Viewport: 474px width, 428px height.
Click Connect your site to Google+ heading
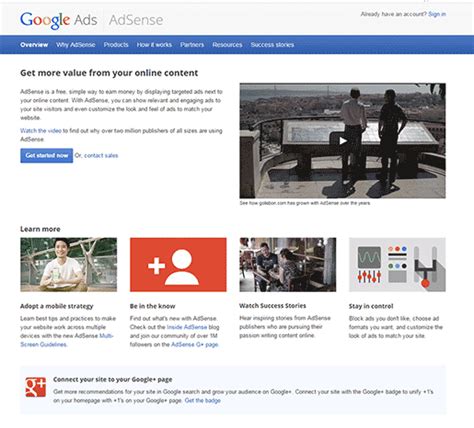coord(113,379)
